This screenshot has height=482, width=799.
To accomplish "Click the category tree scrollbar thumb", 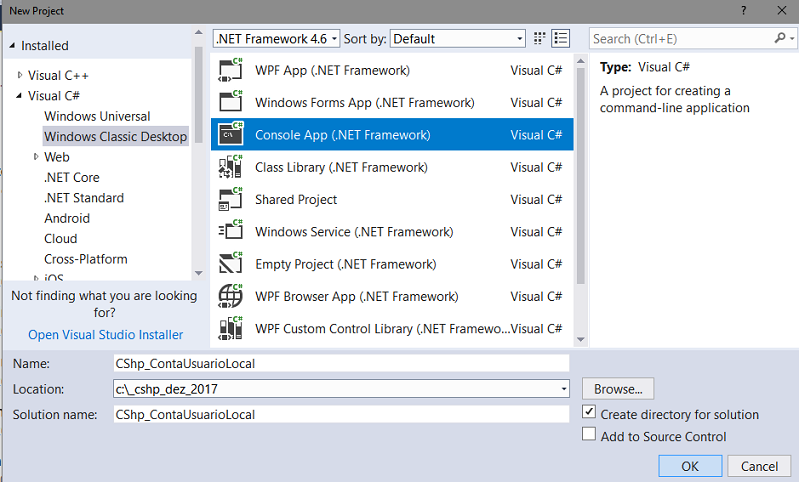I will click(x=199, y=94).
